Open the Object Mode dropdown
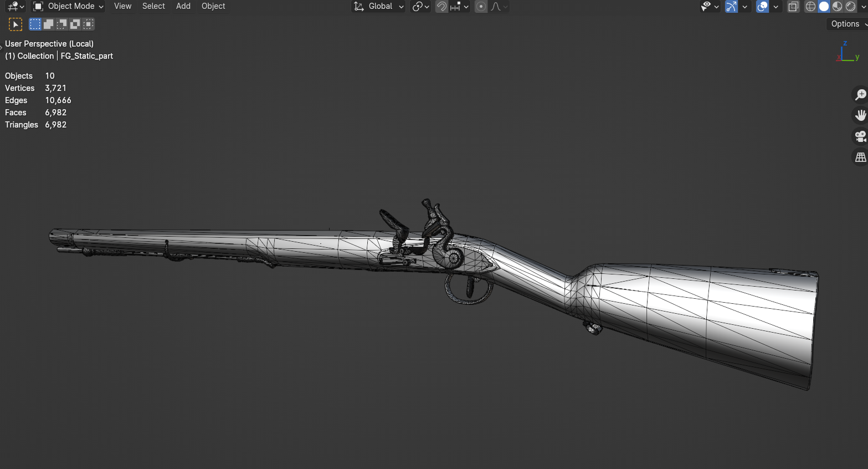The width and height of the screenshot is (868, 469). pyautogui.click(x=69, y=7)
